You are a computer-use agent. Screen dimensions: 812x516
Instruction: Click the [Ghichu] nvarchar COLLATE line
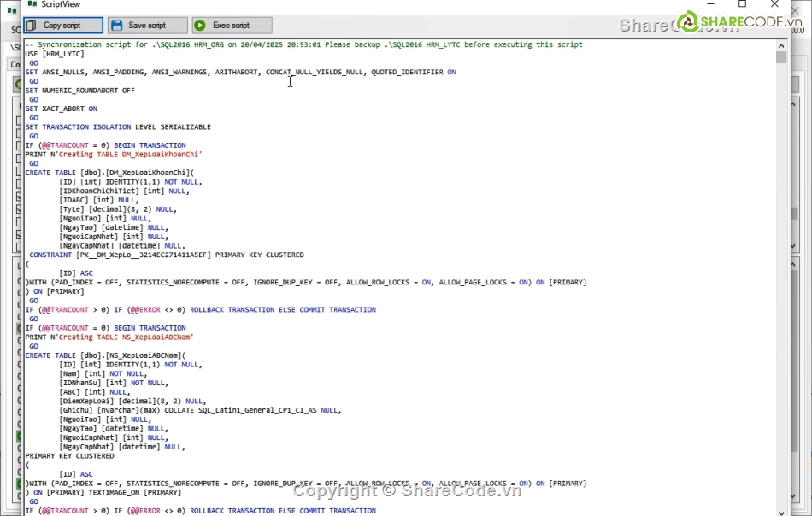(x=200, y=410)
